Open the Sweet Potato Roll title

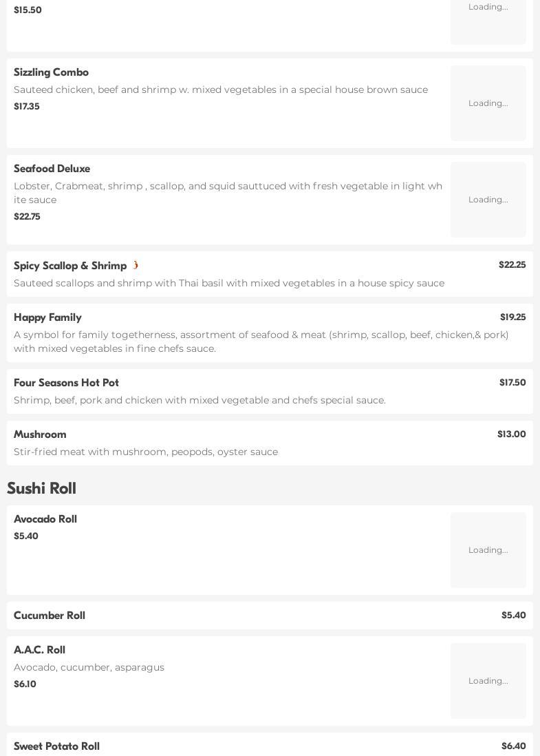tap(56, 746)
